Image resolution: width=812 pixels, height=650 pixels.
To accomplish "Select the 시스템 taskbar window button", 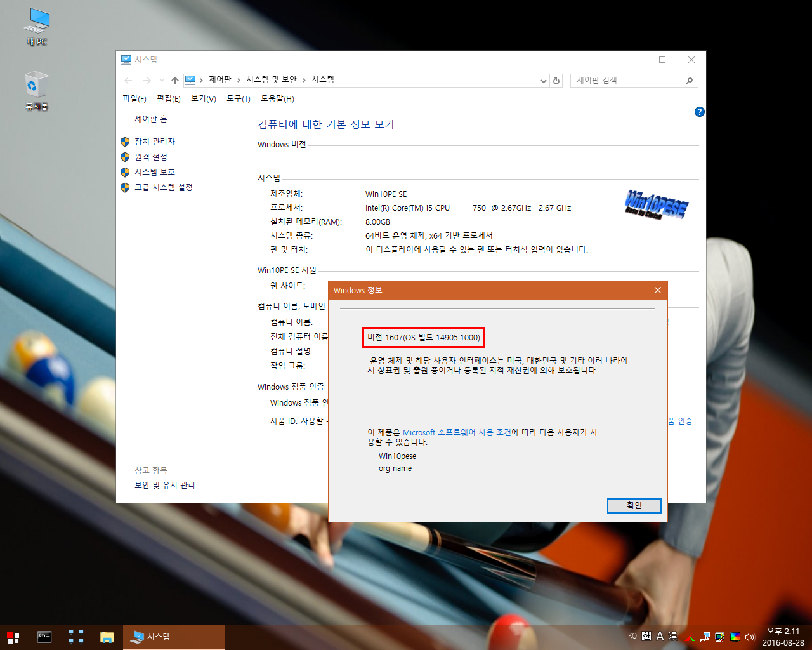I will [x=174, y=637].
